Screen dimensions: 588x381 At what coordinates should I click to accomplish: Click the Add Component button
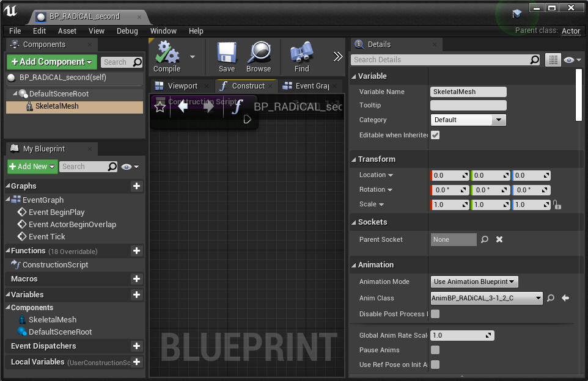pos(51,62)
